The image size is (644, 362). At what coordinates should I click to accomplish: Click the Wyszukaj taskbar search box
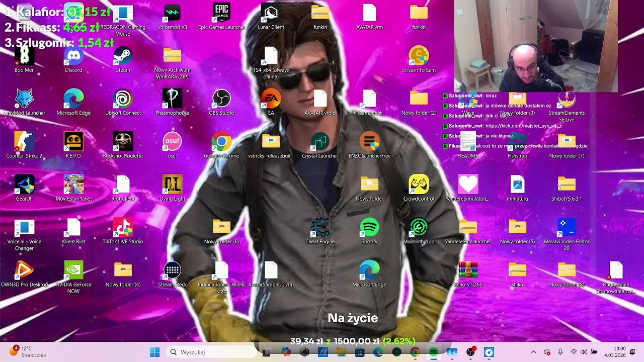pyautogui.click(x=210, y=352)
